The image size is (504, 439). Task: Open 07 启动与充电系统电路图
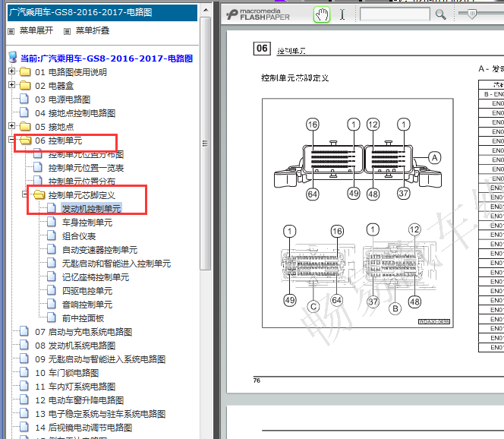tap(83, 332)
